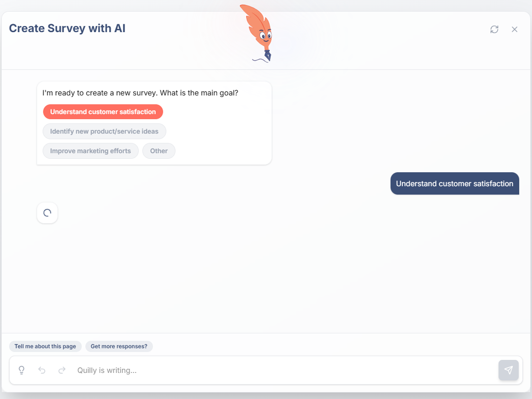Click the sent Understand customer satisfaction message bubble

(454, 183)
